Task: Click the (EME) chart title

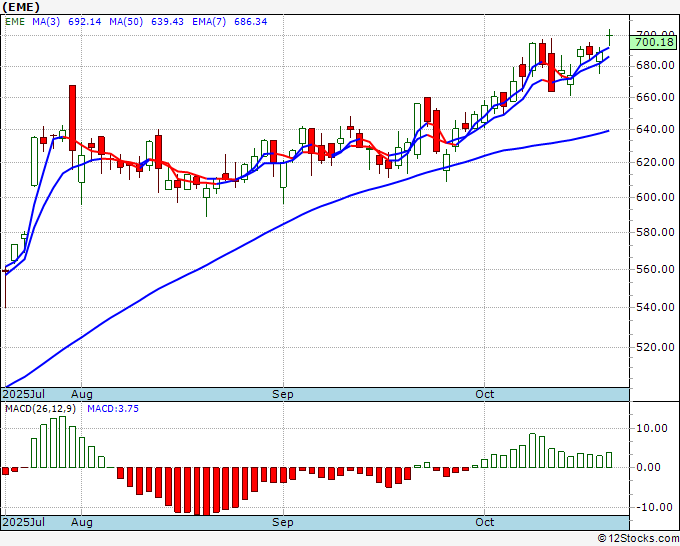Action: tap(21, 7)
